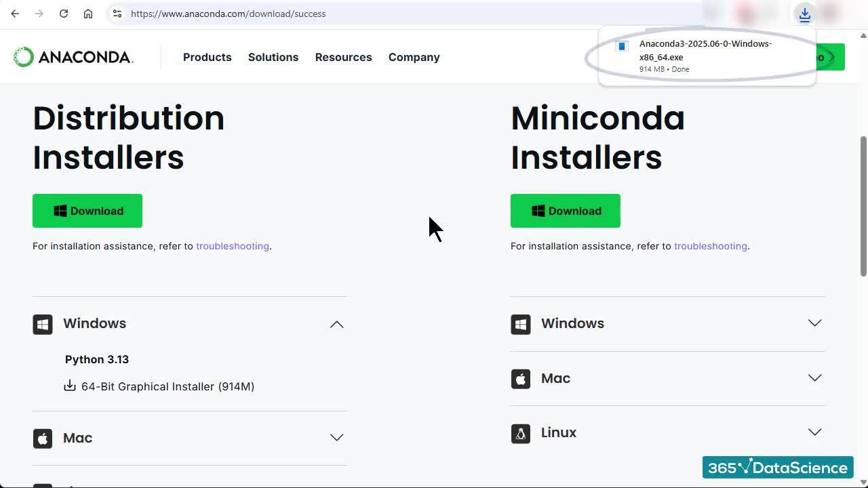Screen dimensions: 868x488
Task: Click the Miniconda Download button
Action: point(565,210)
